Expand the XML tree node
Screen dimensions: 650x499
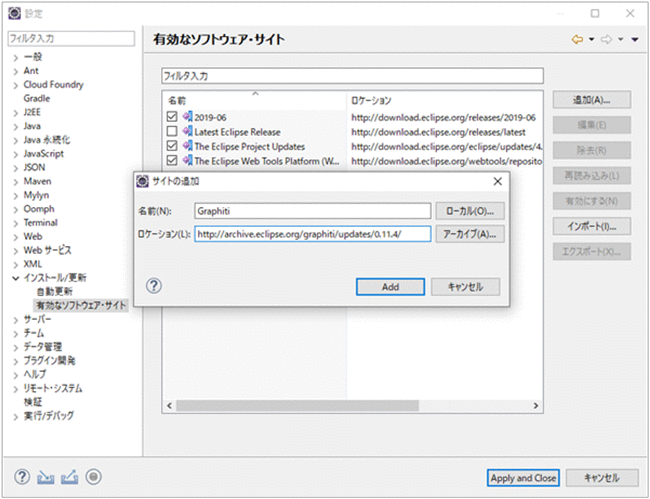(16, 265)
